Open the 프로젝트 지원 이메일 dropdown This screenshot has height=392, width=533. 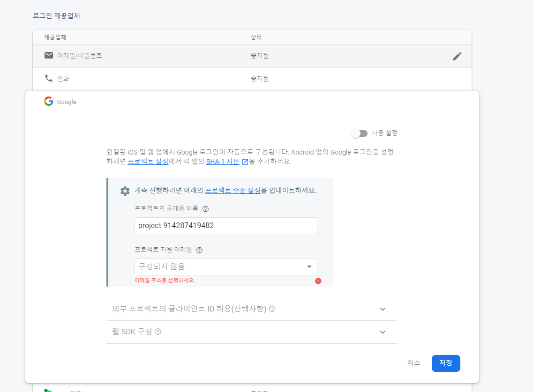tap(225, 266)
